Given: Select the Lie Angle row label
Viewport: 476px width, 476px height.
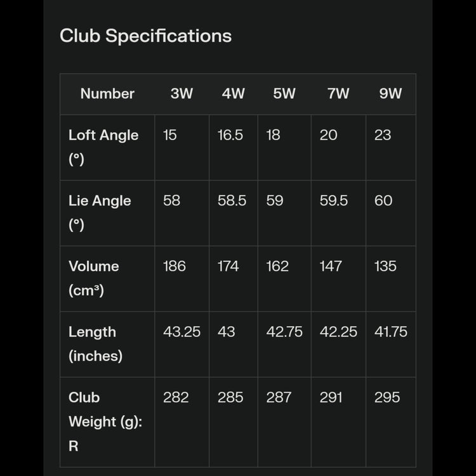Looking at the screenshot, I should click(100, 213).
